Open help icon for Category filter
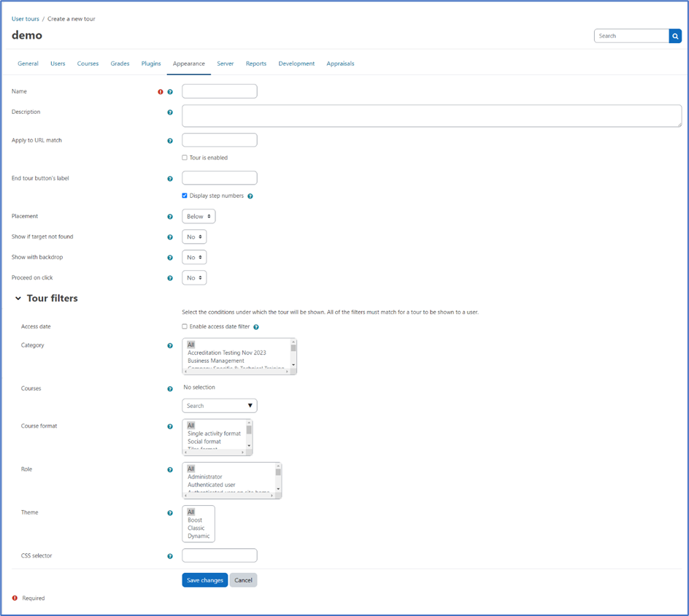The height and width of the screenshot is (616, 689). click(170, 346)
